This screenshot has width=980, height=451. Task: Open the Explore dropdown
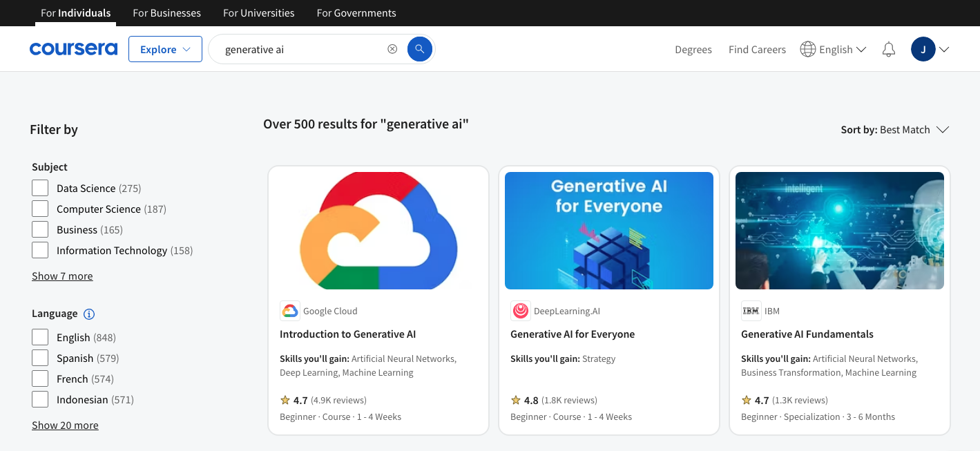(x=165, y=49)
